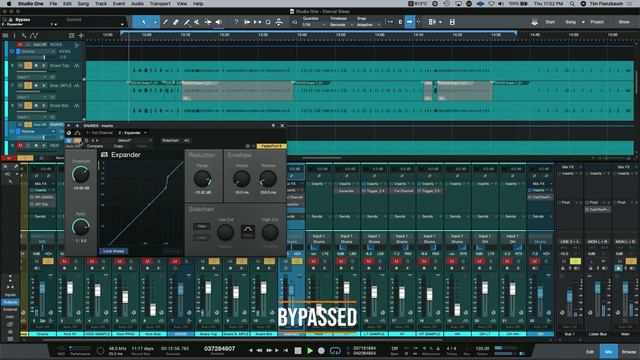640x360 pixels.
Task: Click the Expander Release knob
Action: (x=268, y=179)
